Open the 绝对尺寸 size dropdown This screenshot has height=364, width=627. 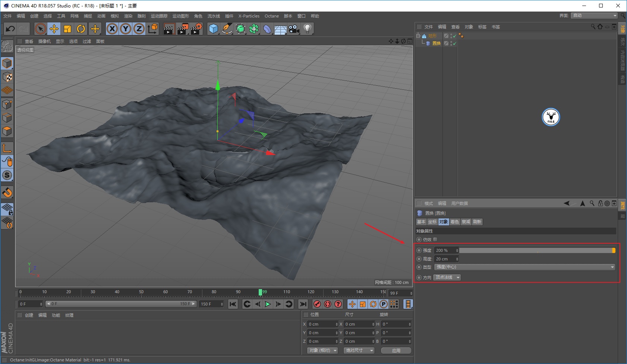[x=359, y=351]
